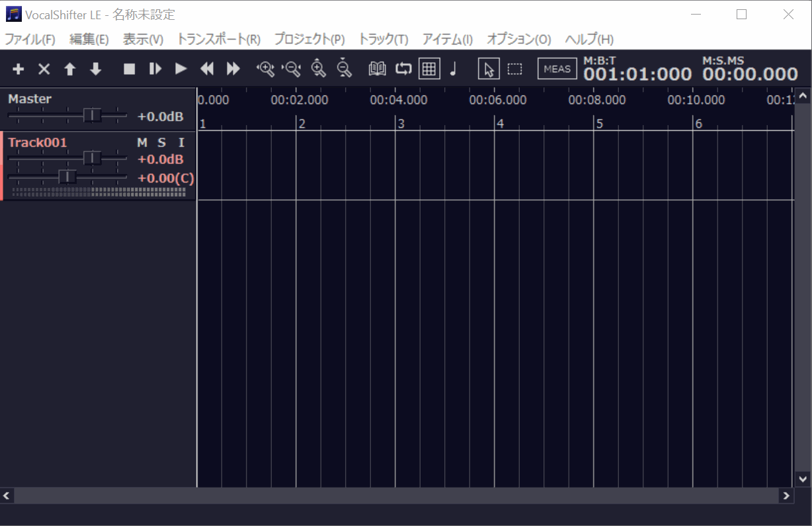The height and width of the screenshot is (526, 812).
Task: Toggle the grid snap icon
Action: pos(430,69)
